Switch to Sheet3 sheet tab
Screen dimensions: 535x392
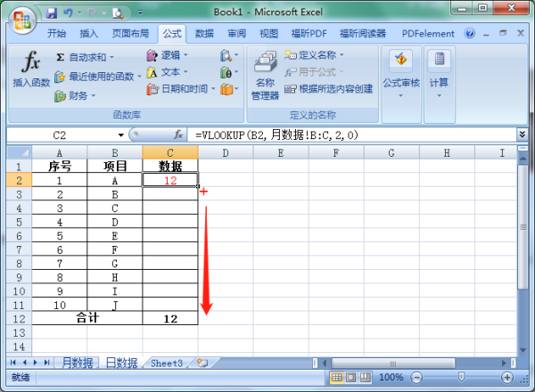(x=167, y=363)
